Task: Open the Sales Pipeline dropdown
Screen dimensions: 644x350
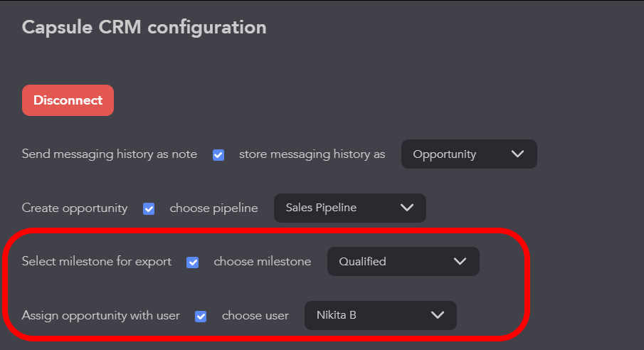Action: (349, 208)
